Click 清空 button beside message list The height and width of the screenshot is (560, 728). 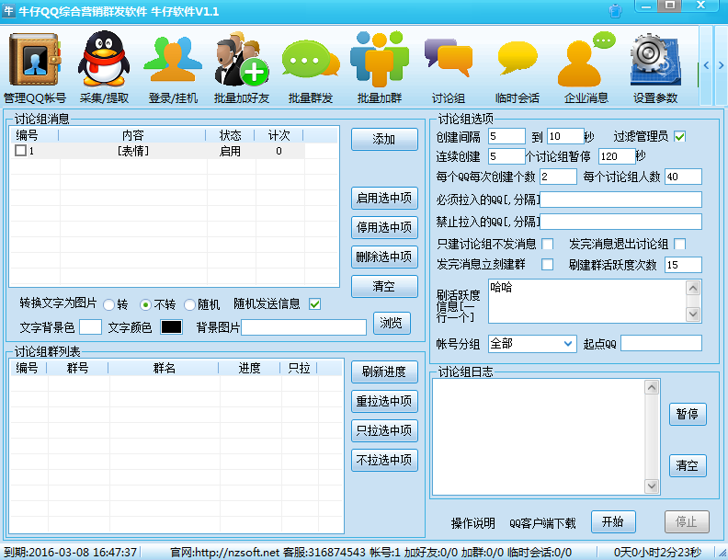384,286
